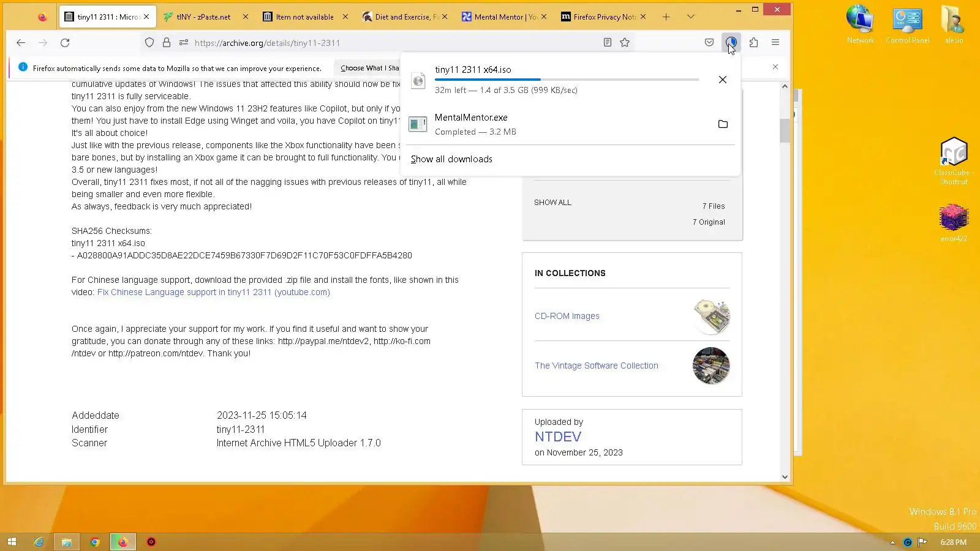Click the Firefox taskbar icon
This screenshot has width=980, height=551.
123,542
